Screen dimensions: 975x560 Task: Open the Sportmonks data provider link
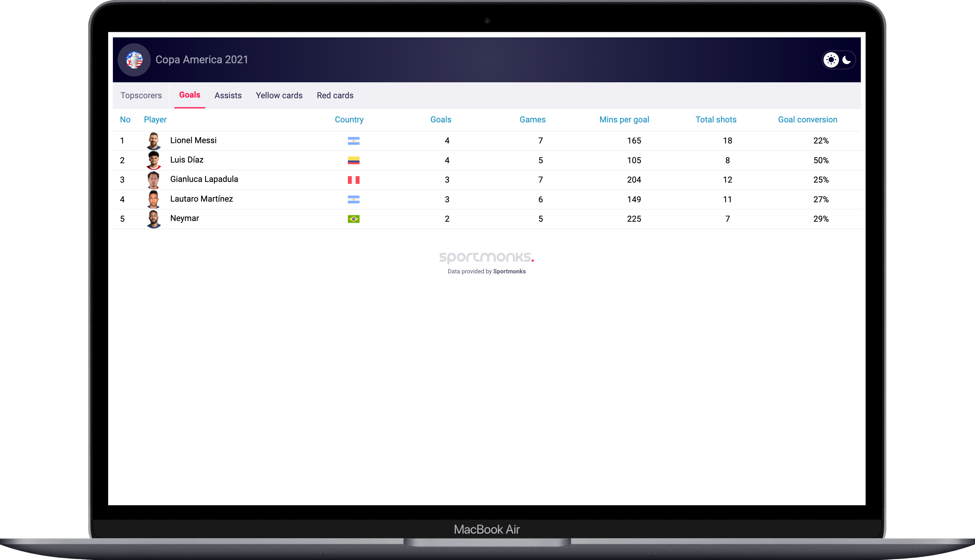[x=509, y=272]
